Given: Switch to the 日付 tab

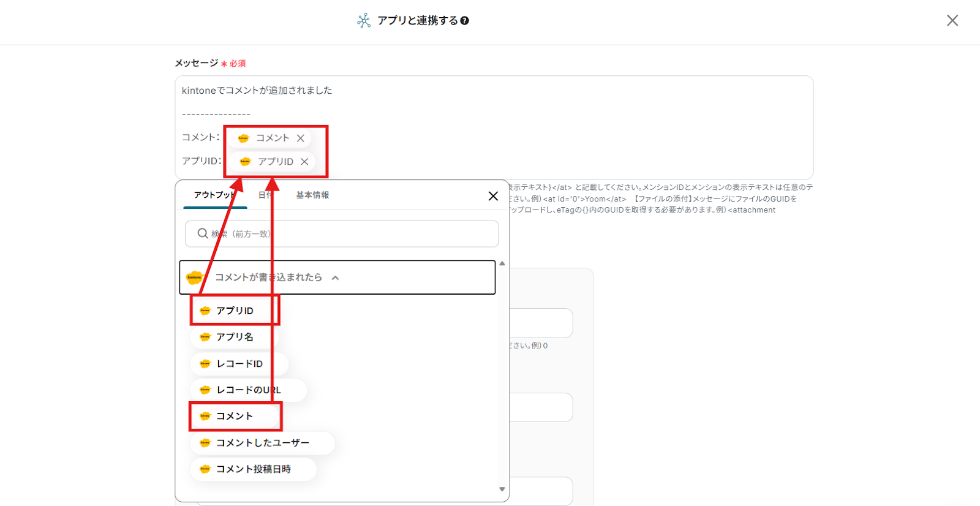Looking at the screenshot, I should (266, 195).
